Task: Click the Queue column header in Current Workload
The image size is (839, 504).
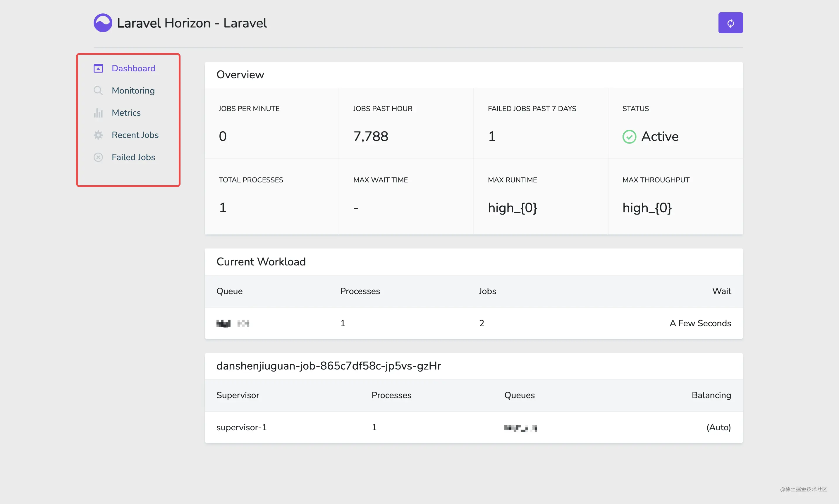Action: coord(229,291)
